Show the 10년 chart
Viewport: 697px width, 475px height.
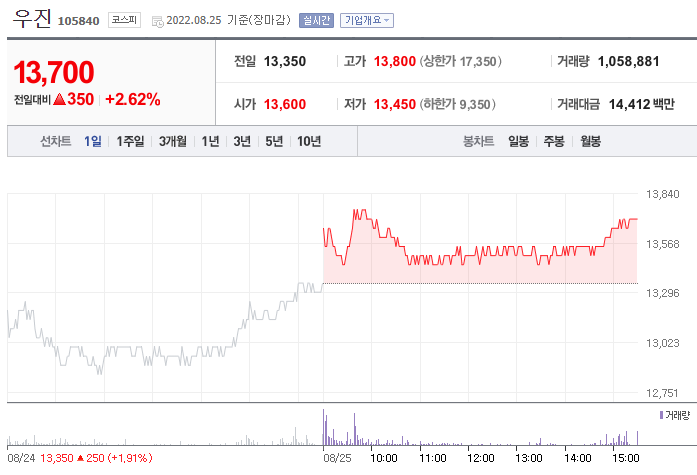[x=309, y=141]
